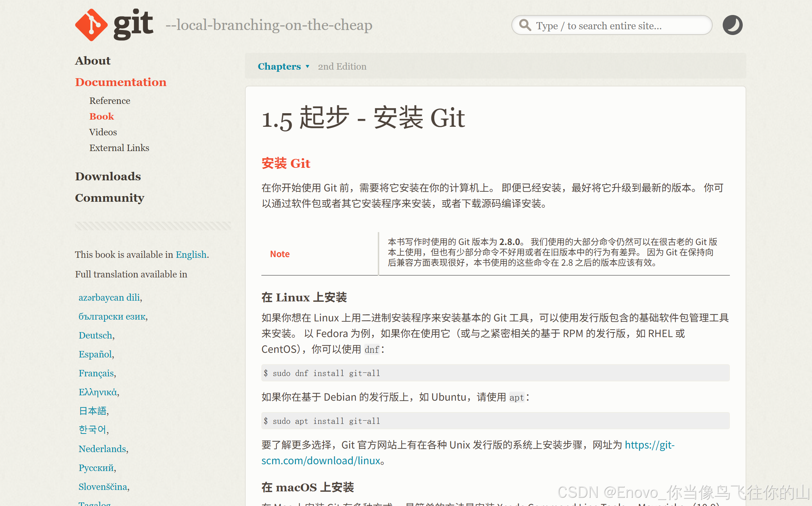Click the inline apt code word
This screenshot has width=812, height=506.
517,397
